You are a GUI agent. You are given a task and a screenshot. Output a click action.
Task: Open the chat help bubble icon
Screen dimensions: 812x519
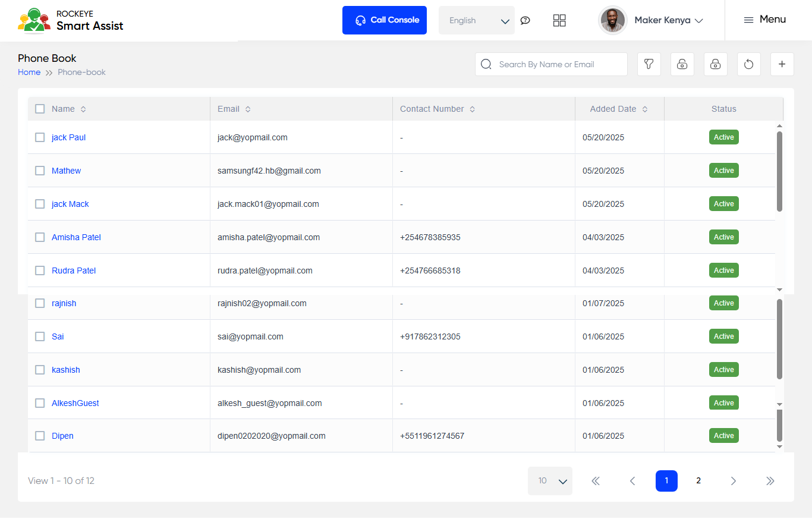pos(525,20)
